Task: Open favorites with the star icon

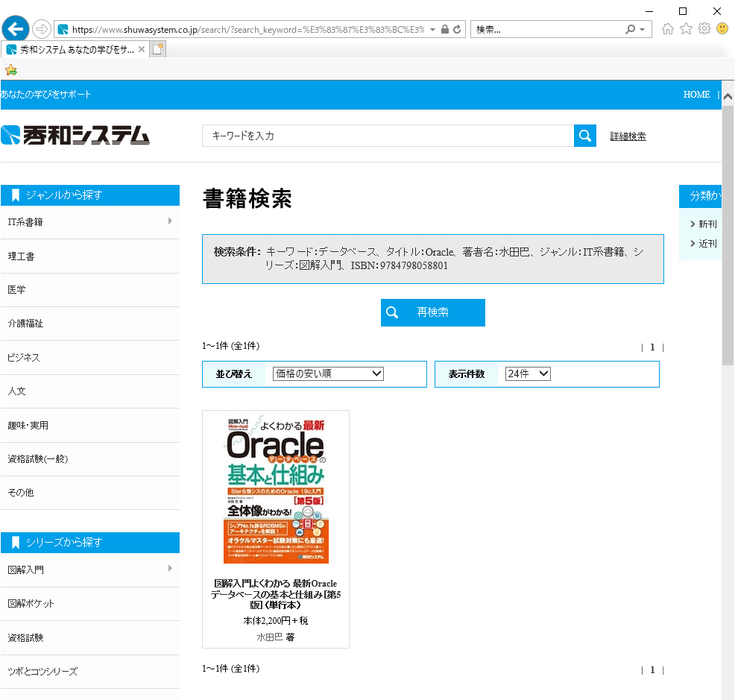Action: (x=685, y=28)
